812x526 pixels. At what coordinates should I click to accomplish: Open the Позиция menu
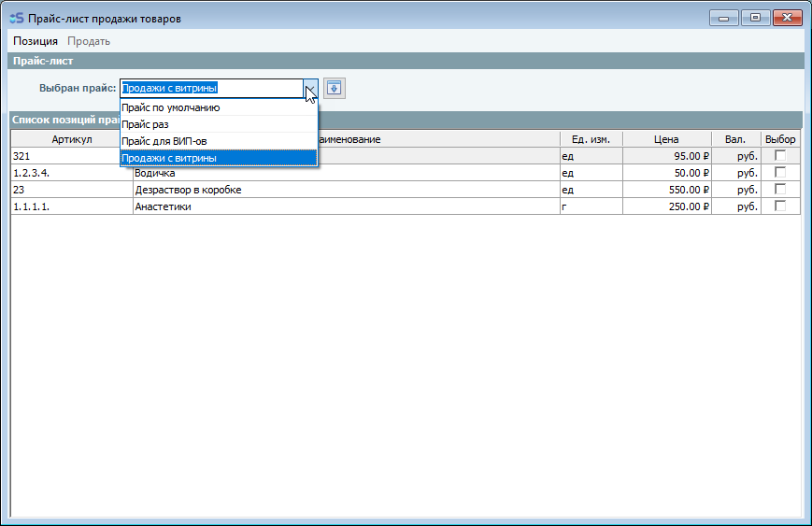[36, 41]
